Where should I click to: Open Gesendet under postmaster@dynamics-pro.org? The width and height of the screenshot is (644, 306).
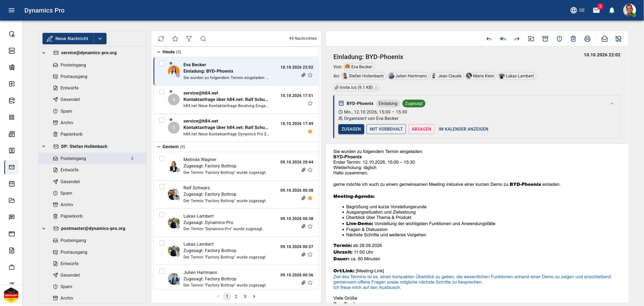coord(92,275)
